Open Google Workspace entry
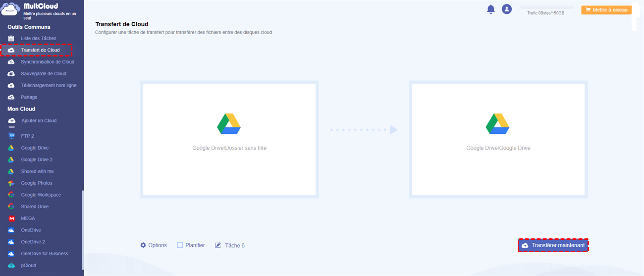644x276 pixels. 41,195
